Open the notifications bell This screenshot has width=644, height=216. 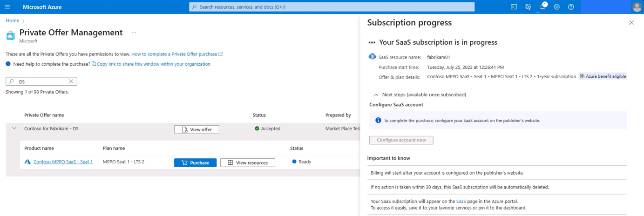[542, 7]
